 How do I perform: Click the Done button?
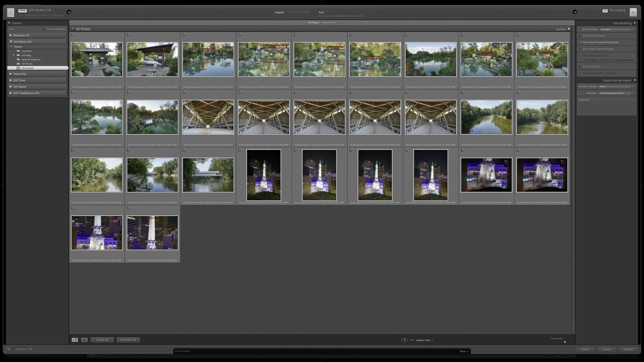585,349
